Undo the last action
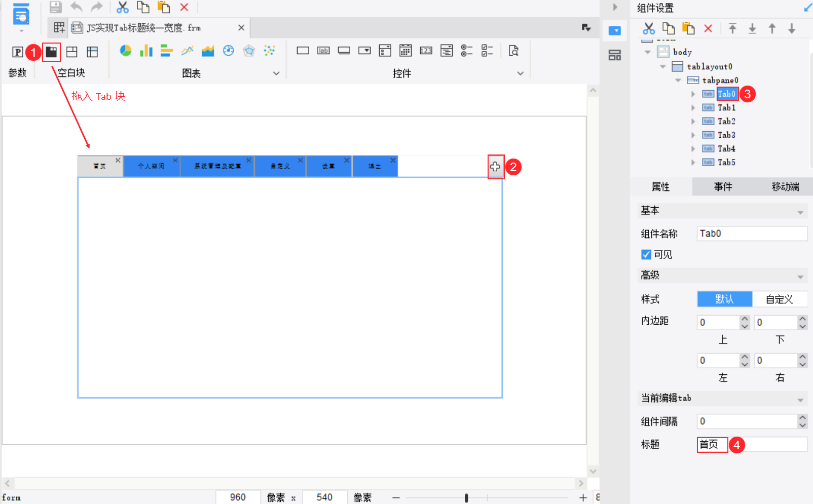The image size is (813, 504). click(x=76, y=7)
